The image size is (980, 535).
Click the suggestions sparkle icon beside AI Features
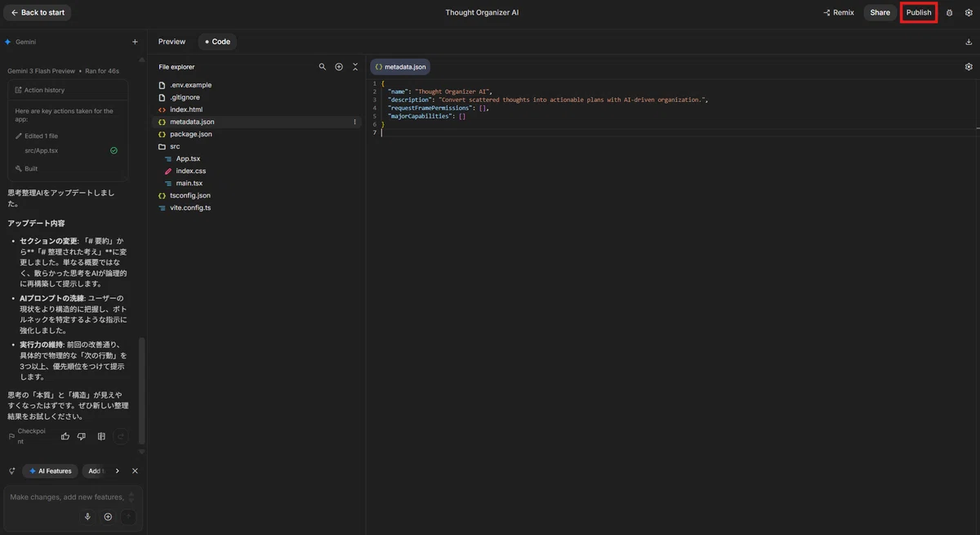(11, 471)
